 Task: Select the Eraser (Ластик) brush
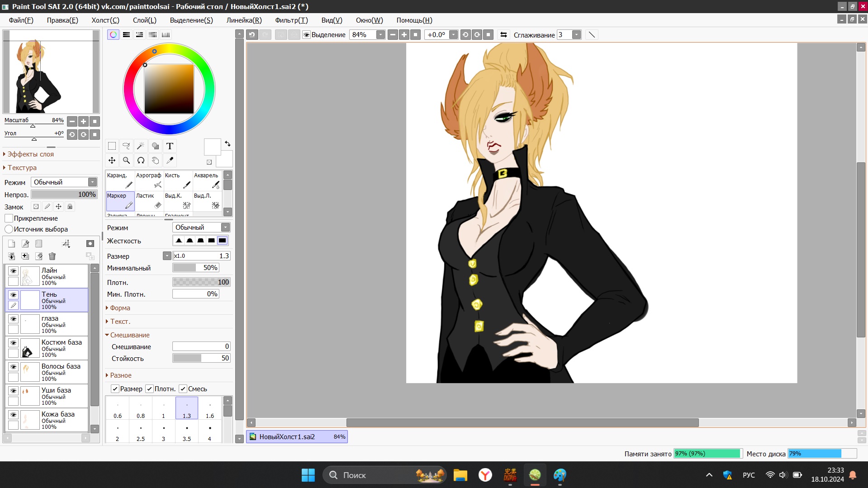click(149, 201)
